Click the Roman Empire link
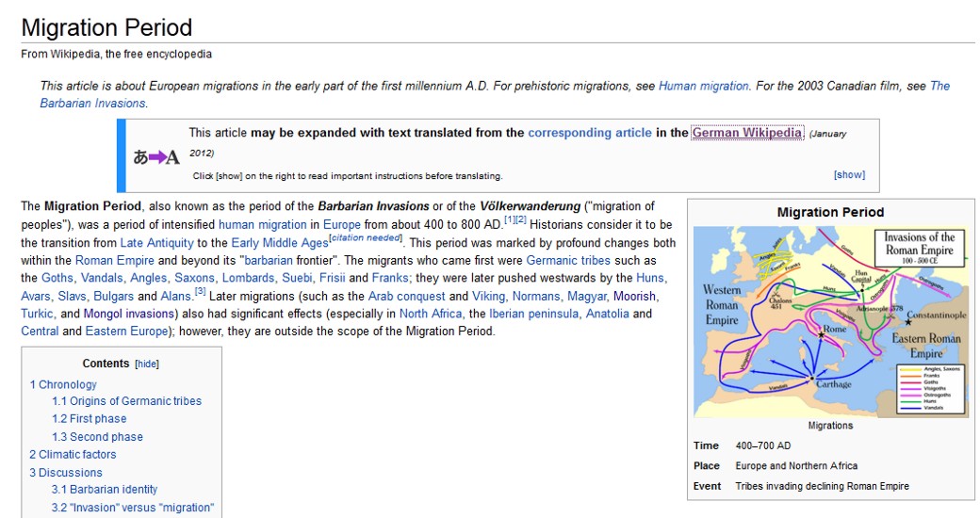 (106, 260)
